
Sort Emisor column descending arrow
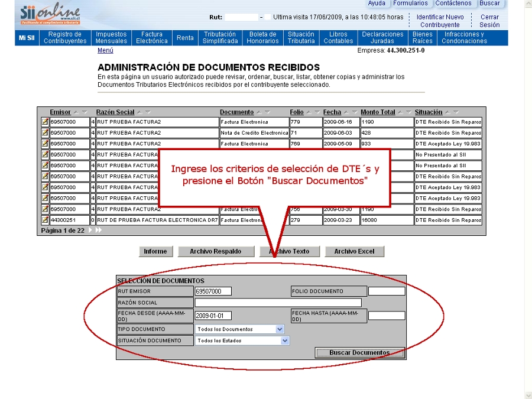click(x=85, y=112)
